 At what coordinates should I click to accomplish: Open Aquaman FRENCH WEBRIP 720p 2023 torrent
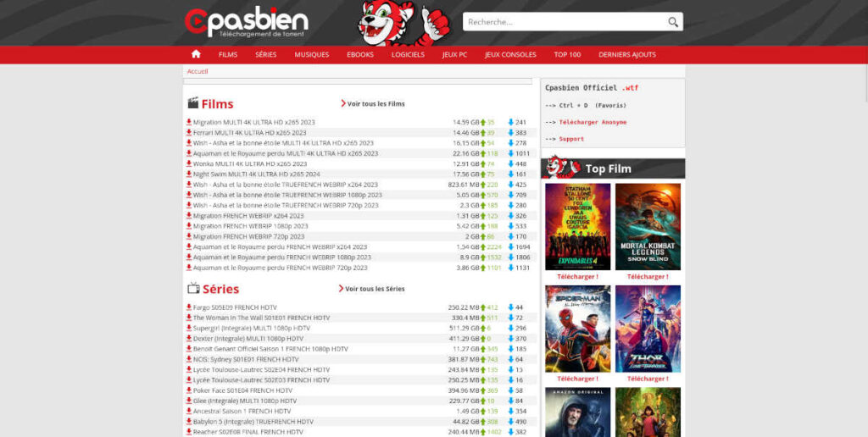point(280,268)
